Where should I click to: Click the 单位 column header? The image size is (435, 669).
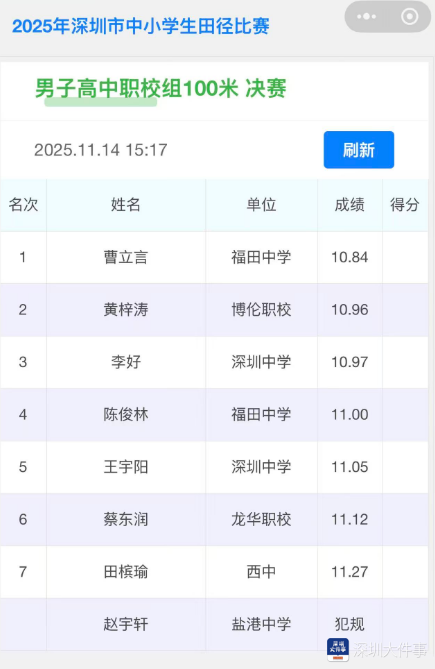coord(261,205)
